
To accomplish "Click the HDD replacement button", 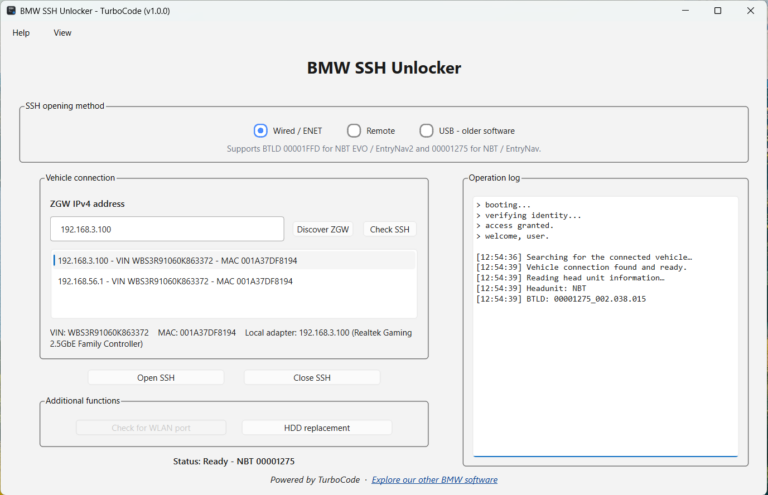I will tap(317, 427).
